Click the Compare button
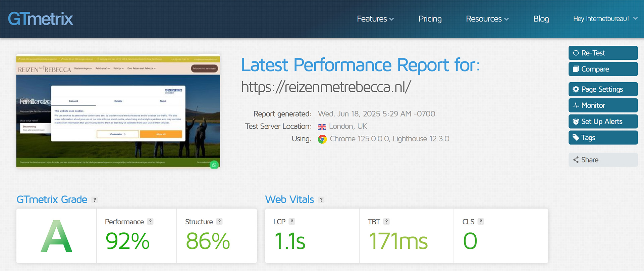The height and width of the screenshot is (271, 644). pyautogui.click(x=603, y=69)
